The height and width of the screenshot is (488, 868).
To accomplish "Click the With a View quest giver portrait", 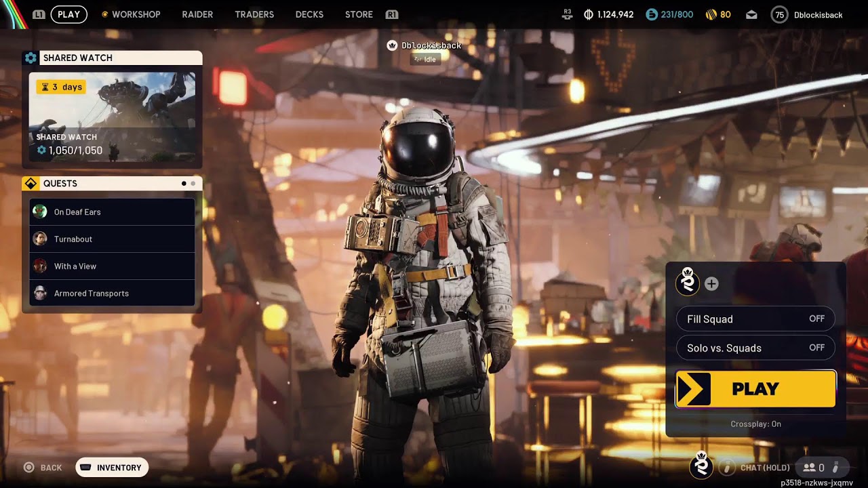I will tap(40, 266).
